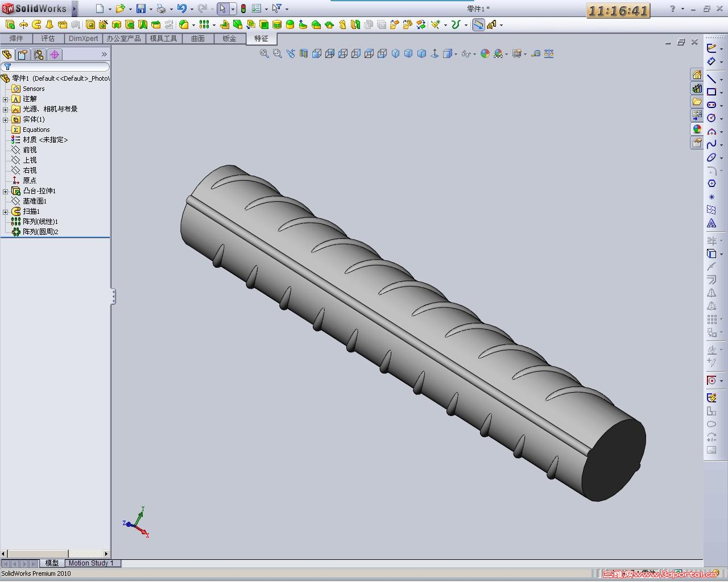
Task: Undo the last action
Action: (181, 9)
